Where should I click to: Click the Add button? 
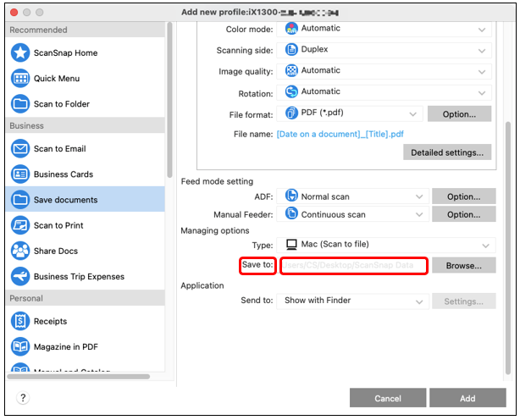click(x=467, y=398)
